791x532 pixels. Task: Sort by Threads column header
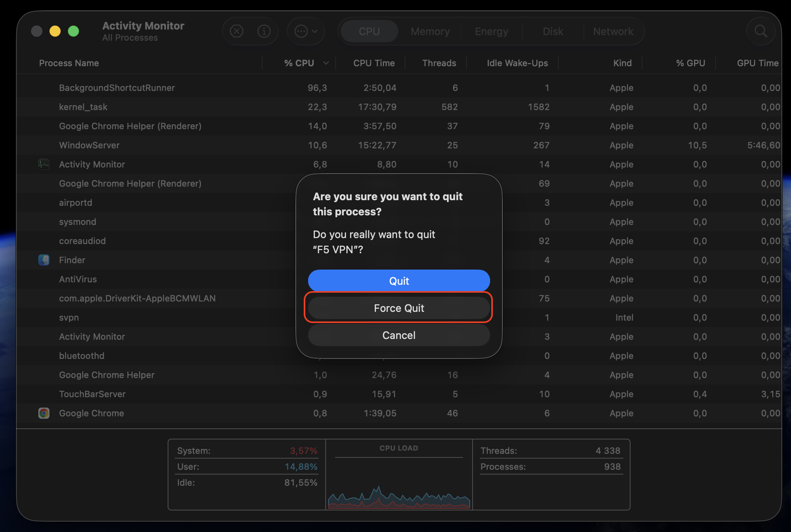coord(439,63)
